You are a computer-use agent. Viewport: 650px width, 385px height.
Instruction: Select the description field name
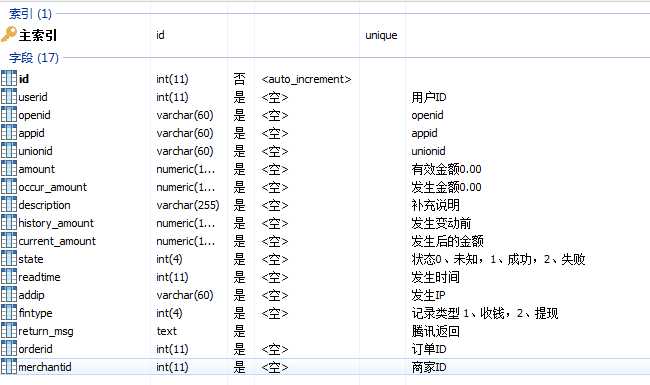[44, 205]
